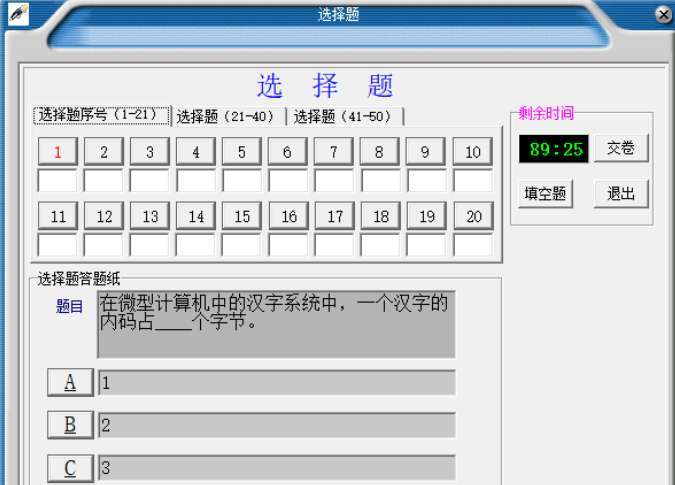The height and width of the screenshot is (485, 675).
Task: Go to question 14
Action: pyautogui.click(x=196, y=216)
